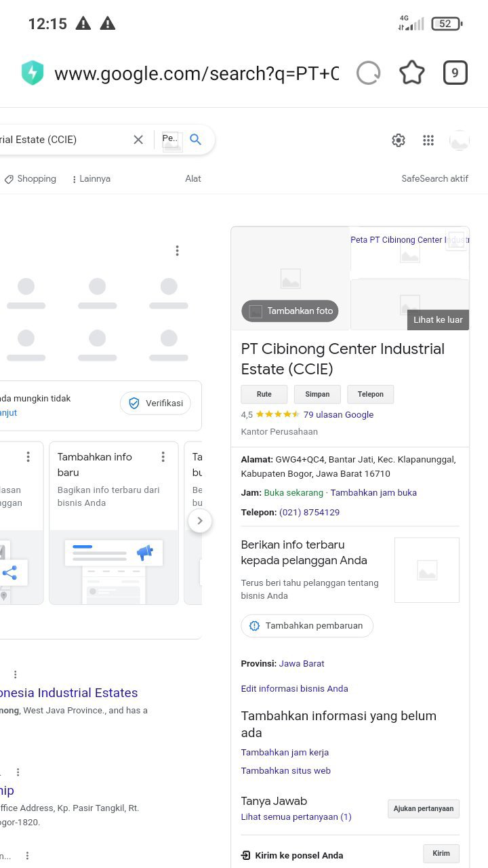
Task: Click the URL address bar
Action: click(196, 73)
